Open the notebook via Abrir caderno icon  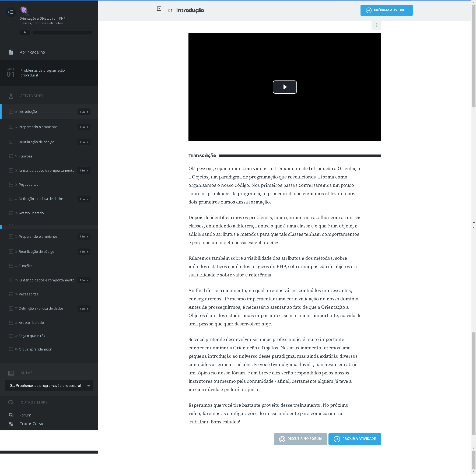11,52
